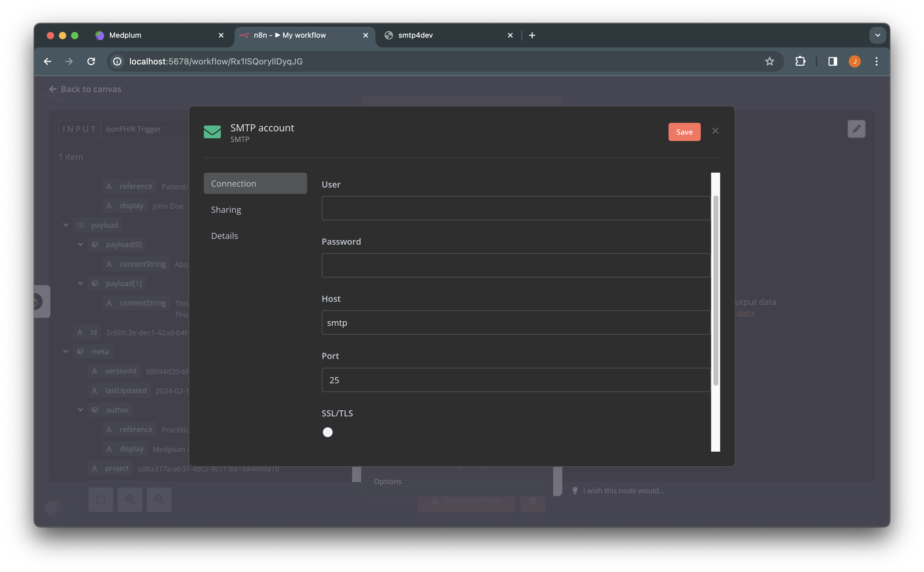The width and height of the screenshot is (924, 572).
Task: Close the smtp4dev browser tab
Action: [x=510, y=35]
